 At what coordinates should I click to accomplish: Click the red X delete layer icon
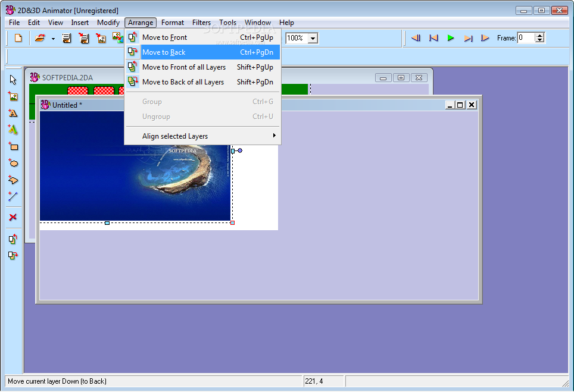[x=13, y=217]
